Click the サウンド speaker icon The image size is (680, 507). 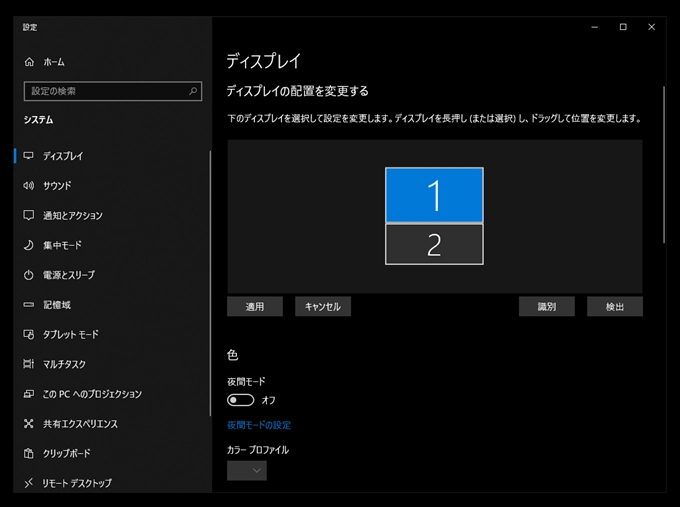29,186
